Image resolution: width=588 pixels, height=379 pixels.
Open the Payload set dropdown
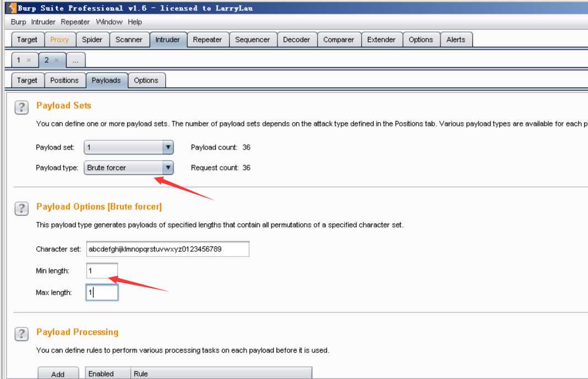[129, 147]
